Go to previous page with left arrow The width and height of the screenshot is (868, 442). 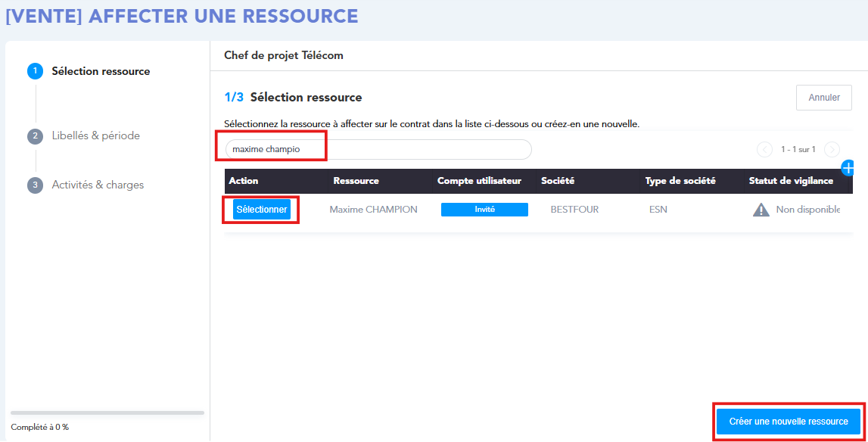[764, 150]
